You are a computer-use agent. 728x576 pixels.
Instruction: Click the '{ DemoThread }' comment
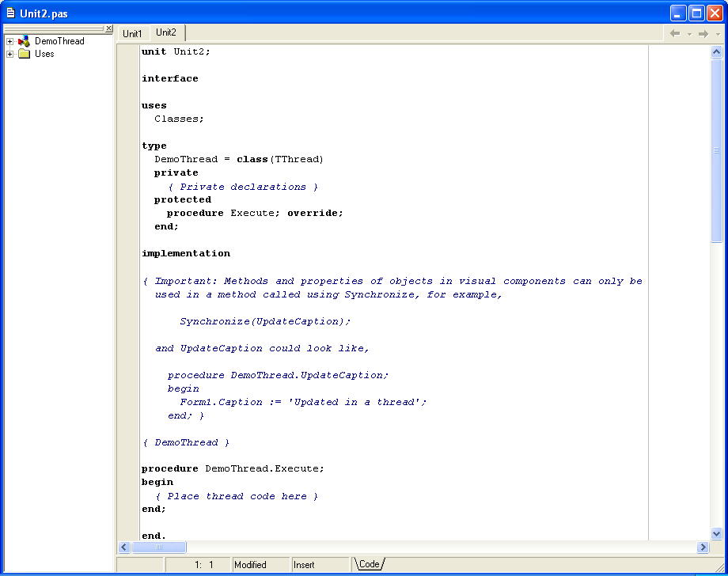[x=186, y=442]
